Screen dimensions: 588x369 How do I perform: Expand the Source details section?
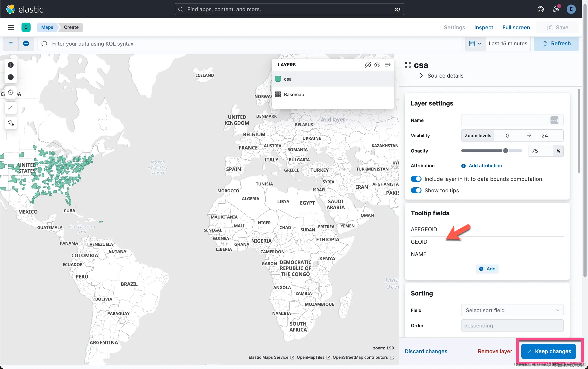[442, 76]
